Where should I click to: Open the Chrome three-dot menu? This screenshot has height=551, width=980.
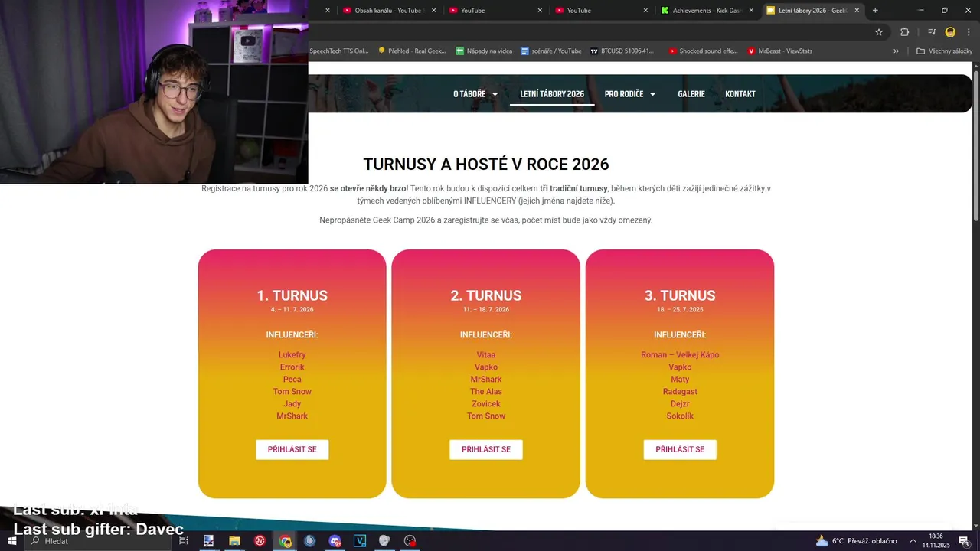click(x=969, y=32)
